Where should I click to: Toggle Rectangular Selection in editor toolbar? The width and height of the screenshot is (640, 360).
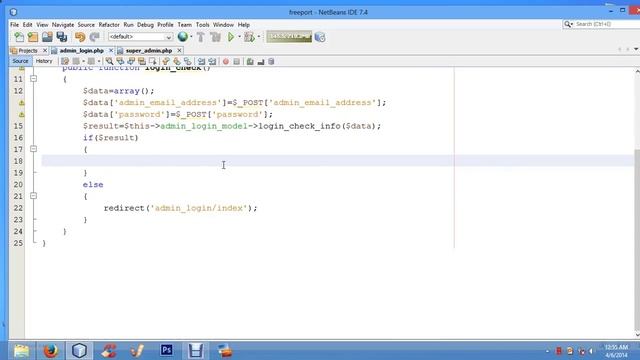153,61
